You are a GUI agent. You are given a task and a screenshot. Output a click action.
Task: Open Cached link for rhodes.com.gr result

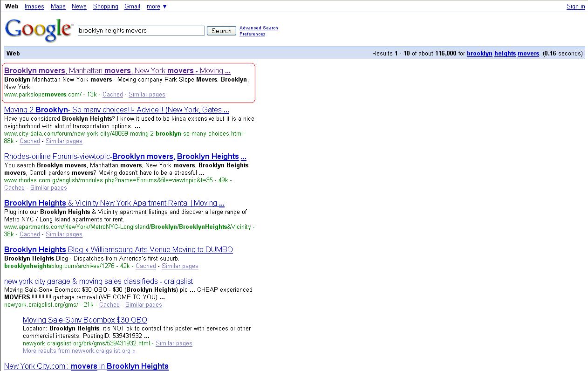[14, 188]
